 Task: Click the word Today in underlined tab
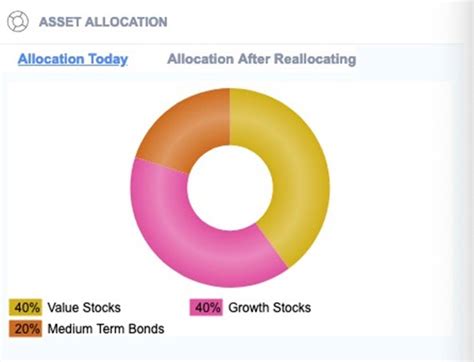(x=108, y=59)
